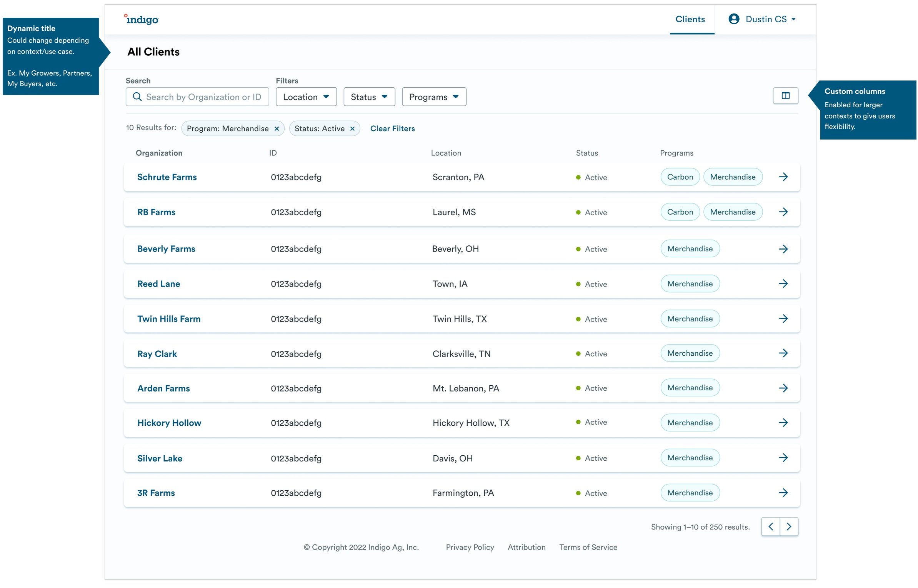Image resolution: width=918 pixels, height=588 pixels.
Task: Click Merchandise tag in RB Farms row
Action: (733, 212)
